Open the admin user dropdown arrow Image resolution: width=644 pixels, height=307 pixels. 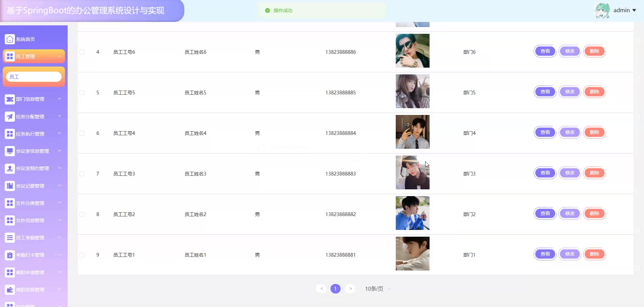(634, 10)
